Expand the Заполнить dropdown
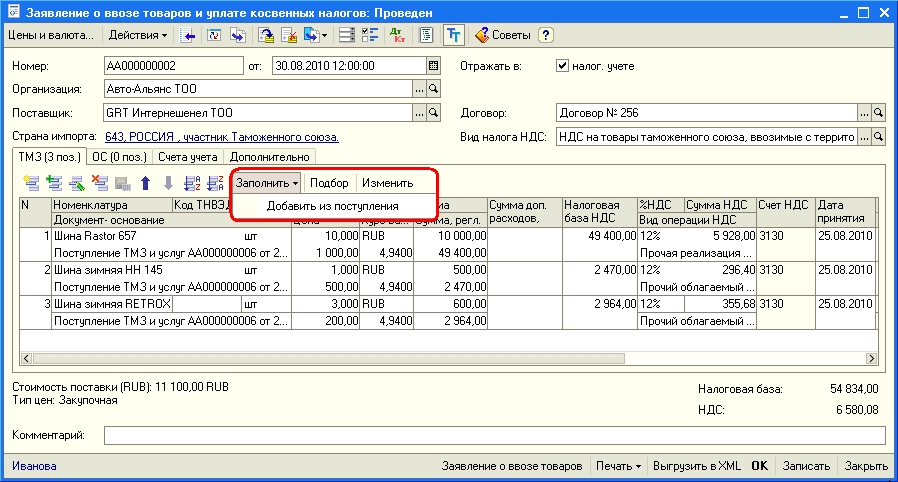The image size is (898, 482). click(267, 183)
